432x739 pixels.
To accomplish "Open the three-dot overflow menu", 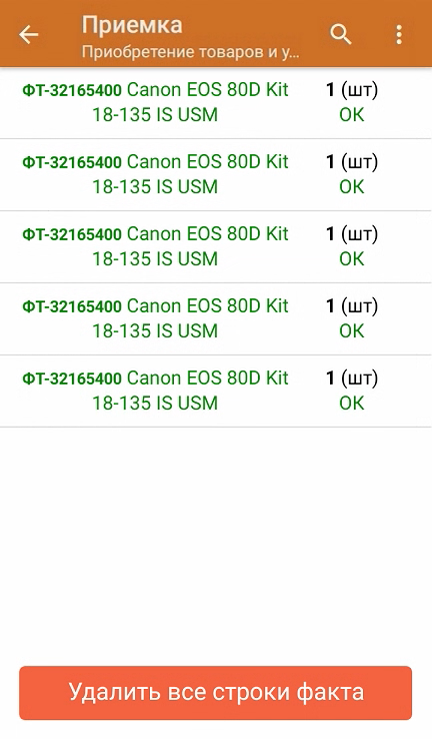I will click(x=399, y=34).
